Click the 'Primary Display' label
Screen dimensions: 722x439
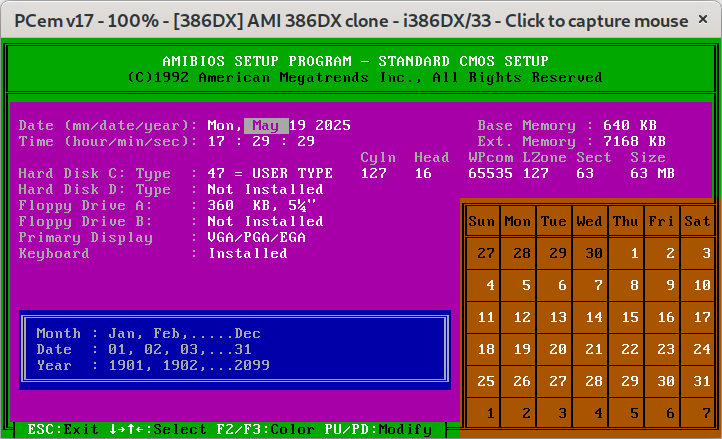coord(85,238)
